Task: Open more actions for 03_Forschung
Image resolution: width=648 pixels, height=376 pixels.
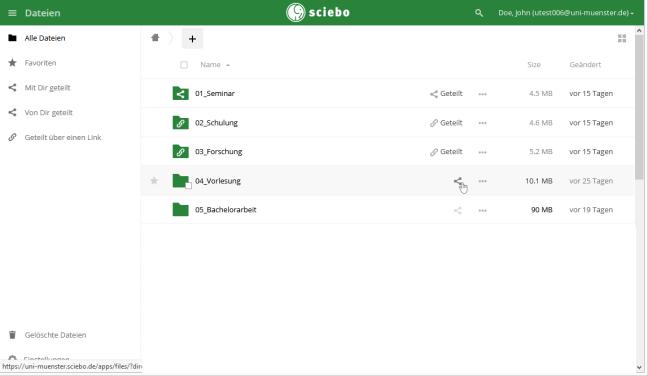Action: (482, 152)
